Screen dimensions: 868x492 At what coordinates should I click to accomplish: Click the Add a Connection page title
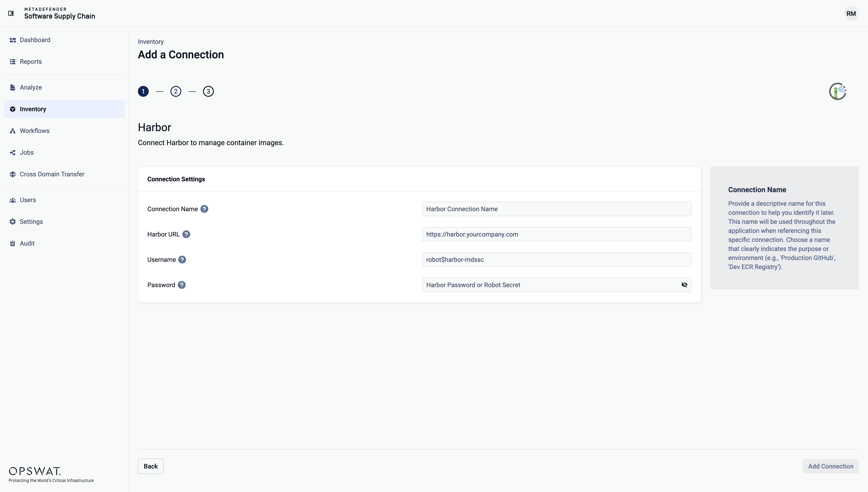pyautogui.click(x=181, y=55)
